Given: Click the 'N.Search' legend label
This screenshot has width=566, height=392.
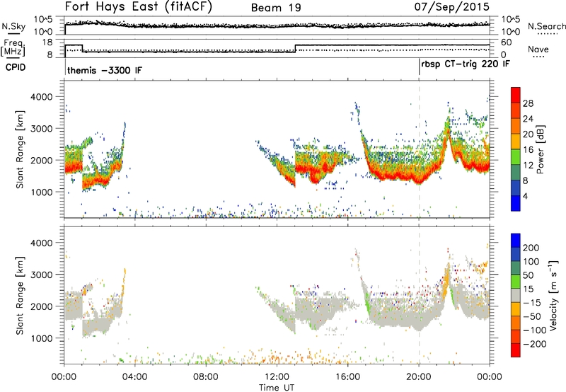Looking at the screenshot, I should tap(546, 26).
